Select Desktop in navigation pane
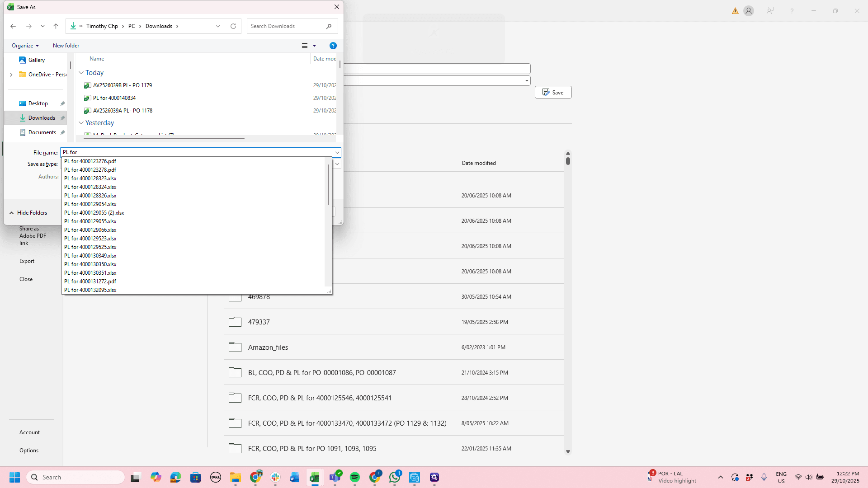Screen dimensions: 868x488 pos(36,103)
